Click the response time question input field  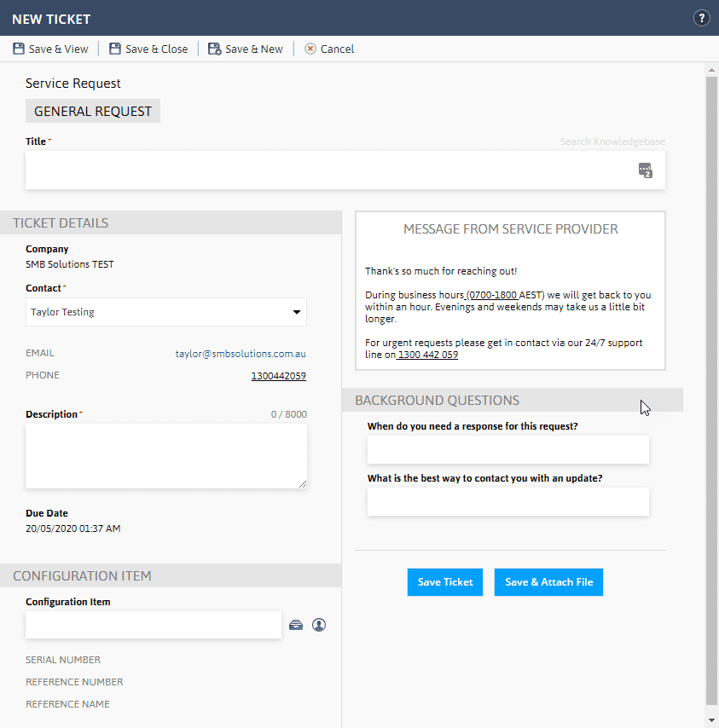(508, 449)
